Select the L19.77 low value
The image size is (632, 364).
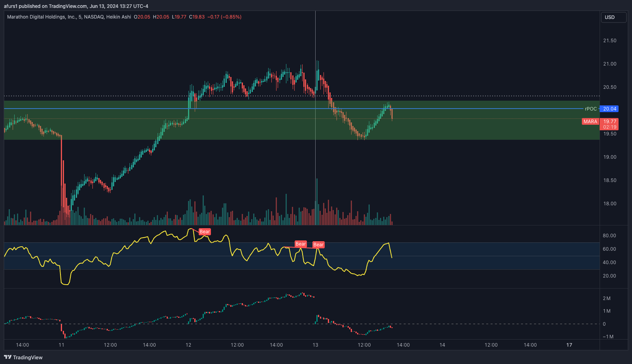tap(179, 17)
